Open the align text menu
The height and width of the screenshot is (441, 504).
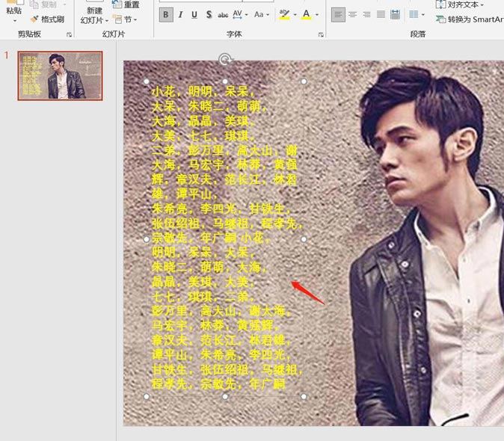(461, 4)
